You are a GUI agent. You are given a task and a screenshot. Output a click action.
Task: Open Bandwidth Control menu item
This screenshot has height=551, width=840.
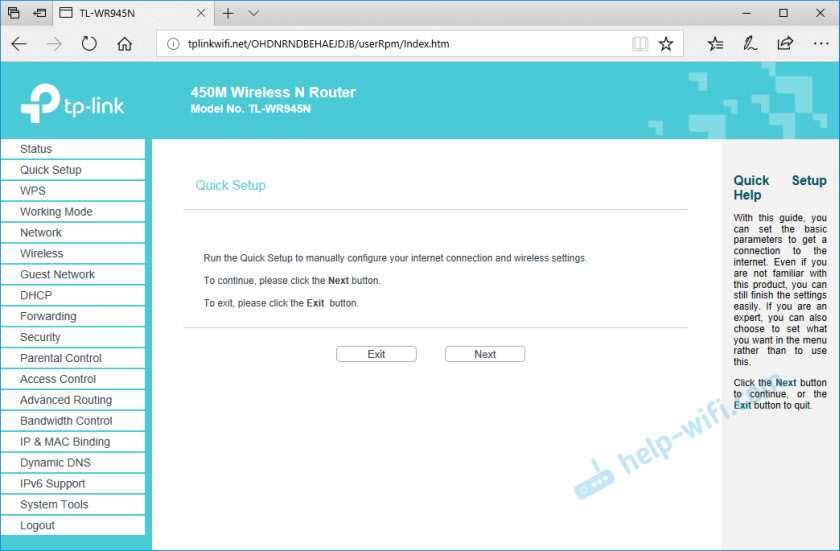[73, 421]
